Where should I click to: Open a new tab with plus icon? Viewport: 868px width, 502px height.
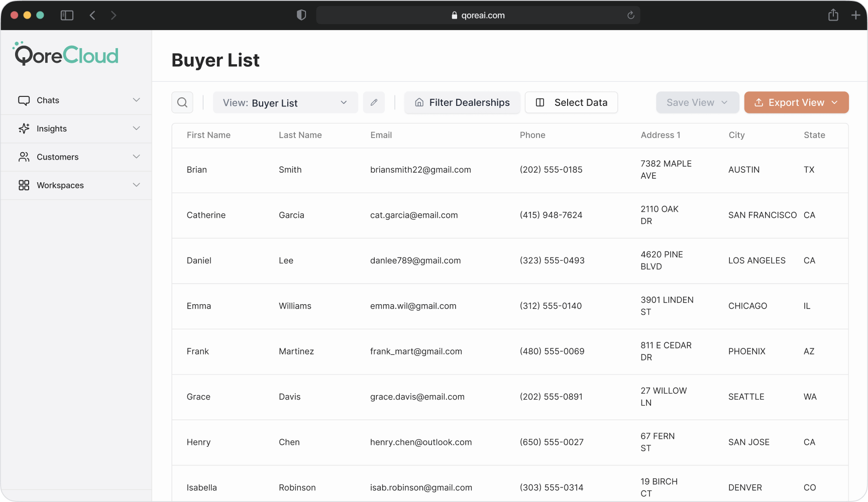pyautogui.click(x=856, y=15)
